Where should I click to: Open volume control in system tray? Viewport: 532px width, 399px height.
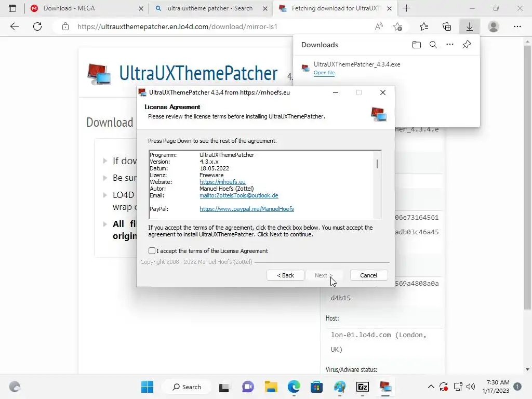(x=471, y=387)
